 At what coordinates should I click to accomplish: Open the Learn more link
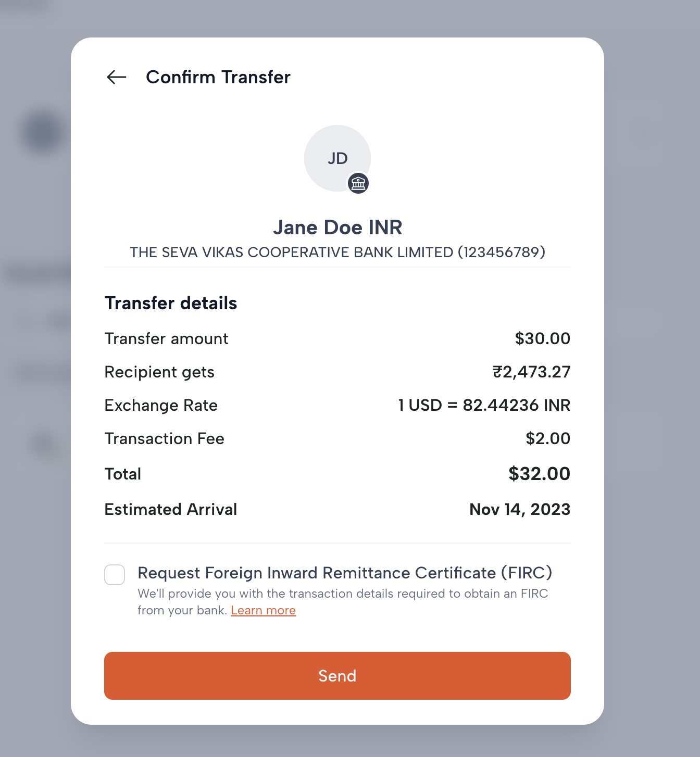coord(263,610)
